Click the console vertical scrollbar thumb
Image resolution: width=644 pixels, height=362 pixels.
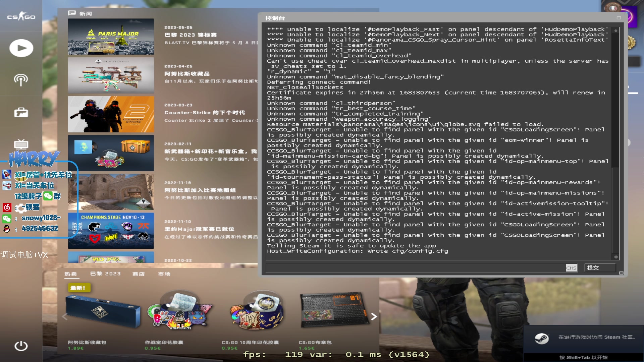pyautogui.click(x=615, y=210)
